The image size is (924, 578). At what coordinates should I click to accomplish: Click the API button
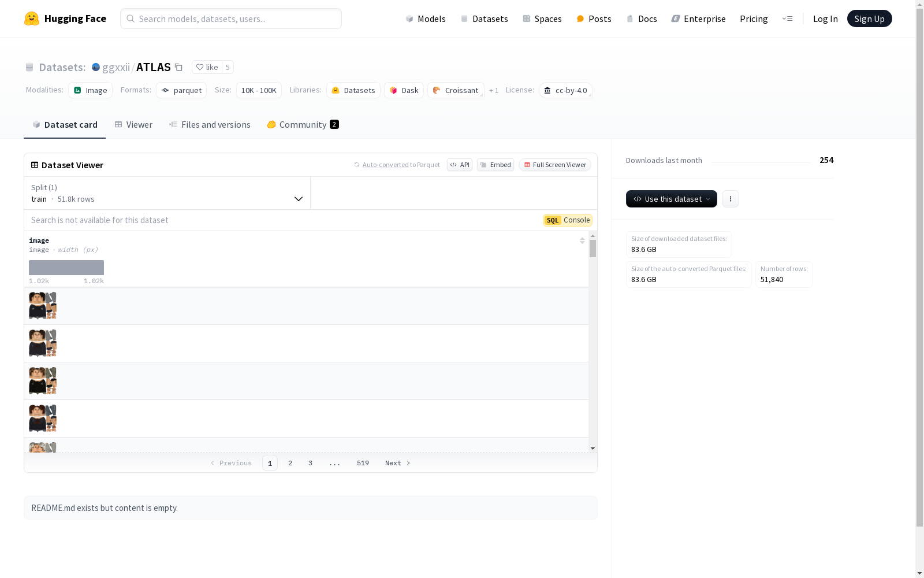click(x=459, y=165)
